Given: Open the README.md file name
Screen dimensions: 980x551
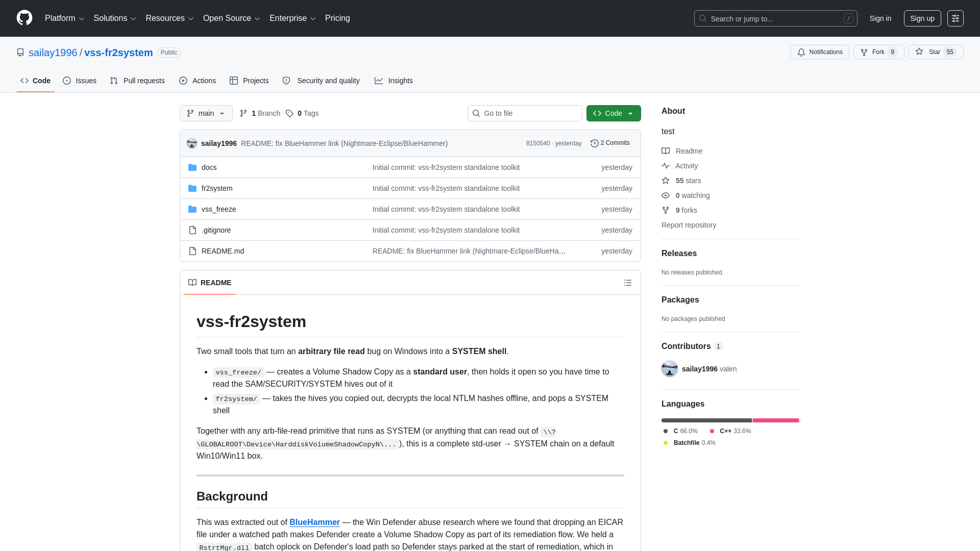Looking at the screenshot, I should coord(223,251).
